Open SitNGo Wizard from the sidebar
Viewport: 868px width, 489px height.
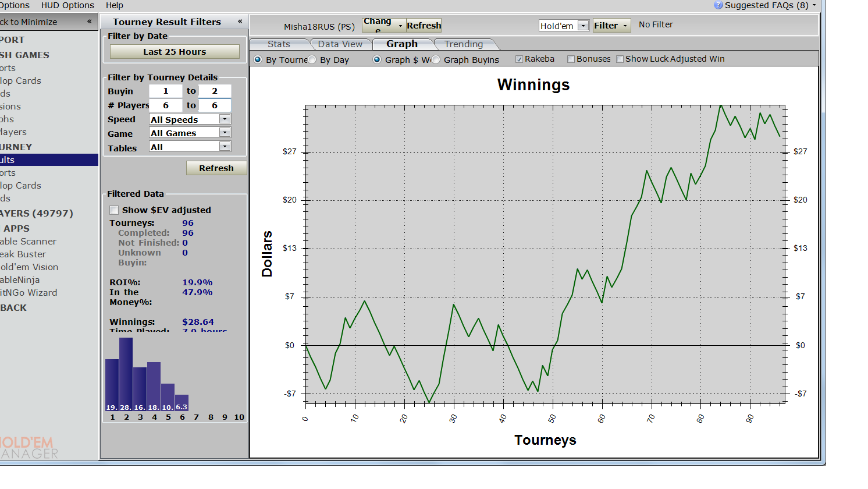[x=28, y=293]
